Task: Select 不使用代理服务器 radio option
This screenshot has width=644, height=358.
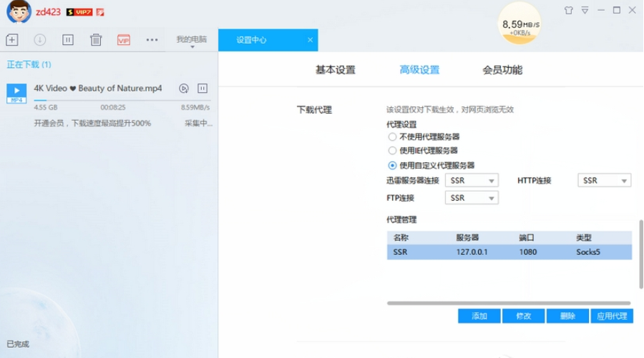Action: [391, 136]
